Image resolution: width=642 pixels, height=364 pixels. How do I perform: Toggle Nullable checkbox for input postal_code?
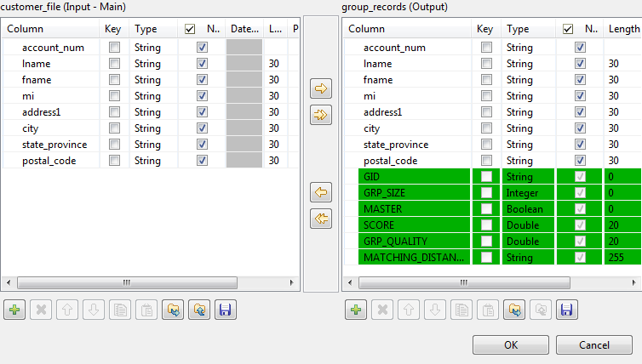tap(202, 161)
